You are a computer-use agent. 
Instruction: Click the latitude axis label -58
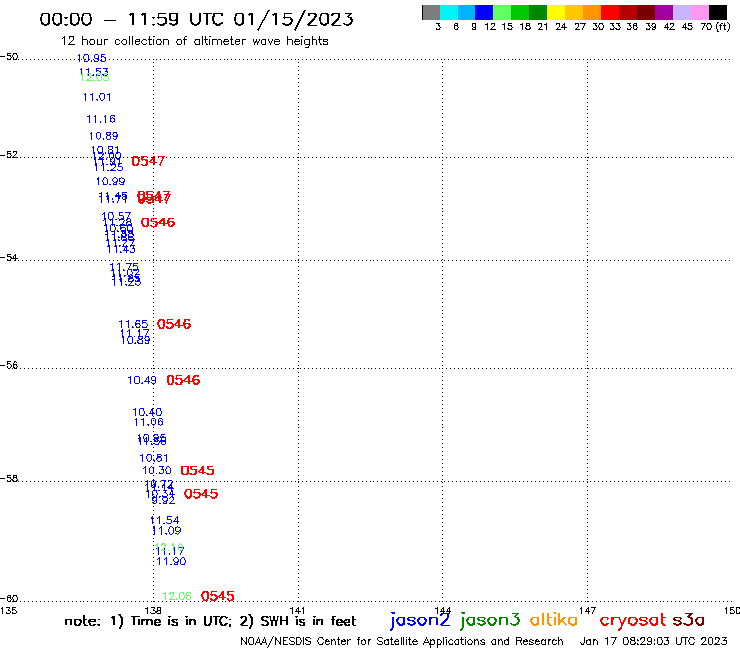pyautogui.click(x=9, y=479)
